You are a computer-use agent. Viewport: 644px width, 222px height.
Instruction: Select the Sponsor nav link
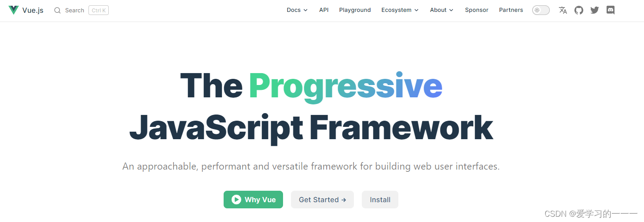pyautogui.click(x=476, y=10)
